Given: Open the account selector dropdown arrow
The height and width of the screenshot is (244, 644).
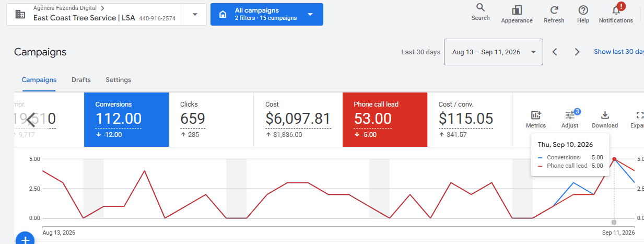Looking at the screenshot, I should [195, 14].
